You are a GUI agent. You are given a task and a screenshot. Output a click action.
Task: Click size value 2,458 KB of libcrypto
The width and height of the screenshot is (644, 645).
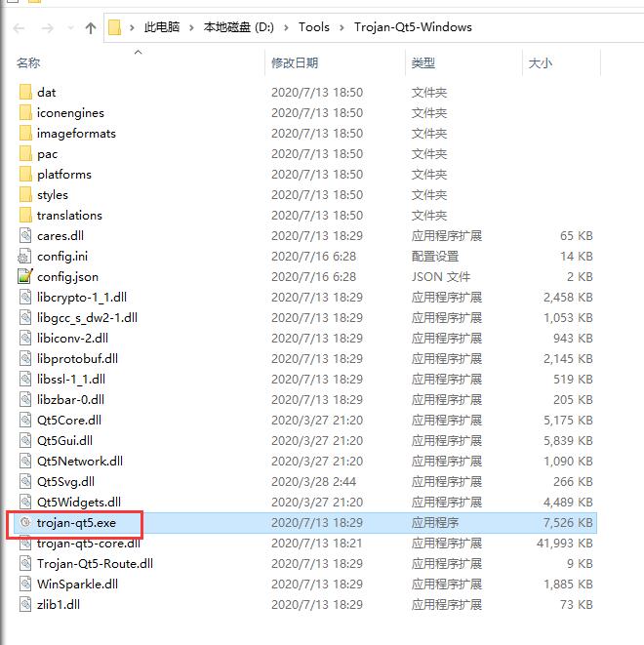click(568, 298)
